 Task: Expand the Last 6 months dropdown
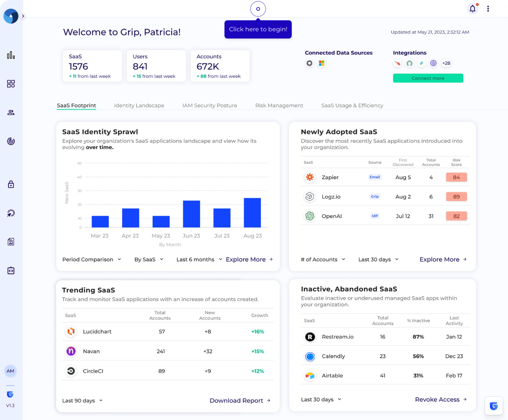(x=199, y=259)
